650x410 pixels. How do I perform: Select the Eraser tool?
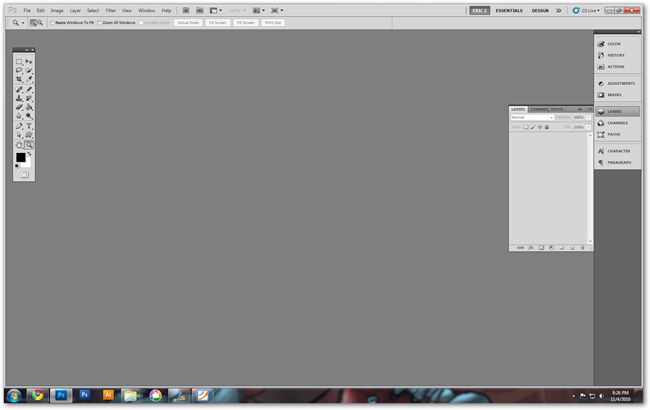[19, 107]
